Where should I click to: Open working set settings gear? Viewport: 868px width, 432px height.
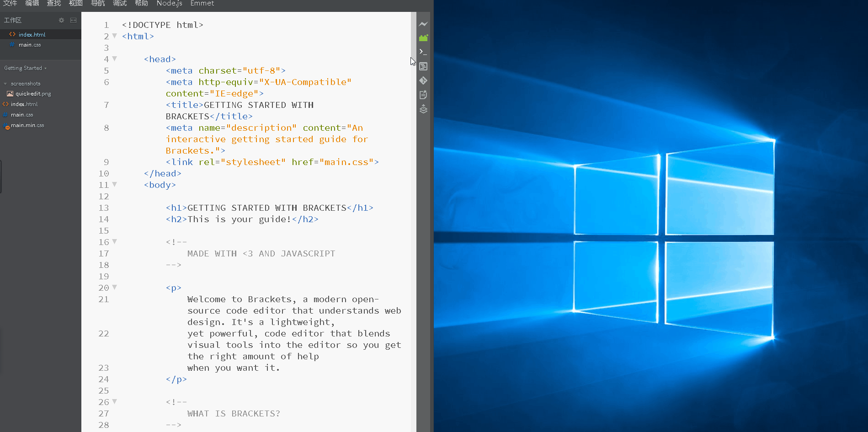61,20
